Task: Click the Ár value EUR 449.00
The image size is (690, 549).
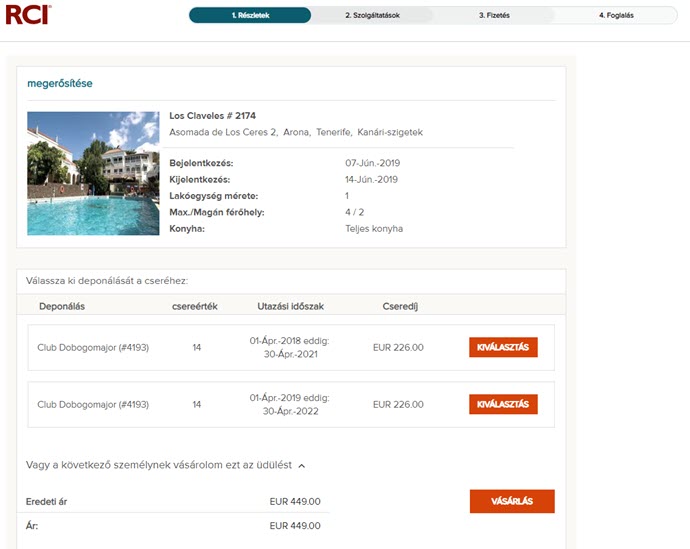Action: click(x=295, y=526)
